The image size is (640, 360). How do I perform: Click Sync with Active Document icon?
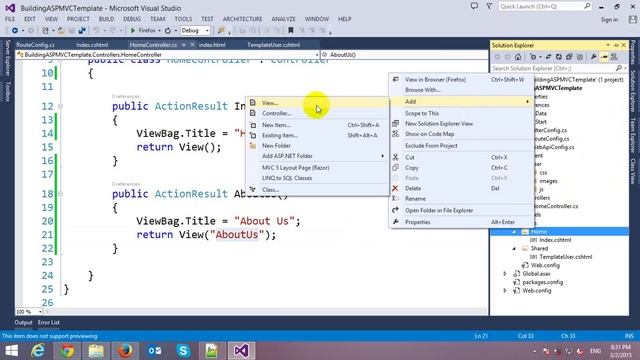pos(548,57)
